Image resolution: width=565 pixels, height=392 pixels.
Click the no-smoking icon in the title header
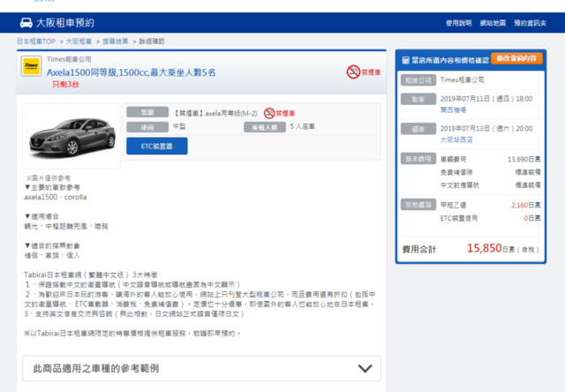point(353,72)
